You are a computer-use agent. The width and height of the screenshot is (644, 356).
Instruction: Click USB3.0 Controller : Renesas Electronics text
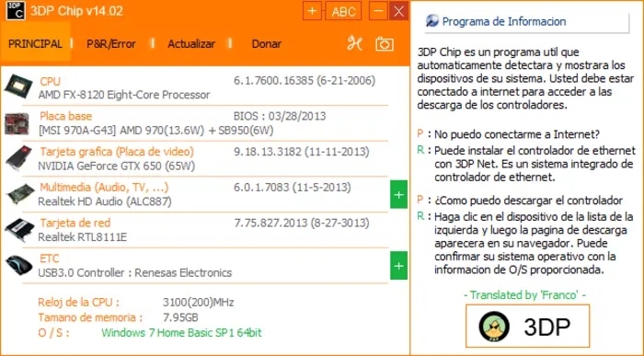click(134, 272)
